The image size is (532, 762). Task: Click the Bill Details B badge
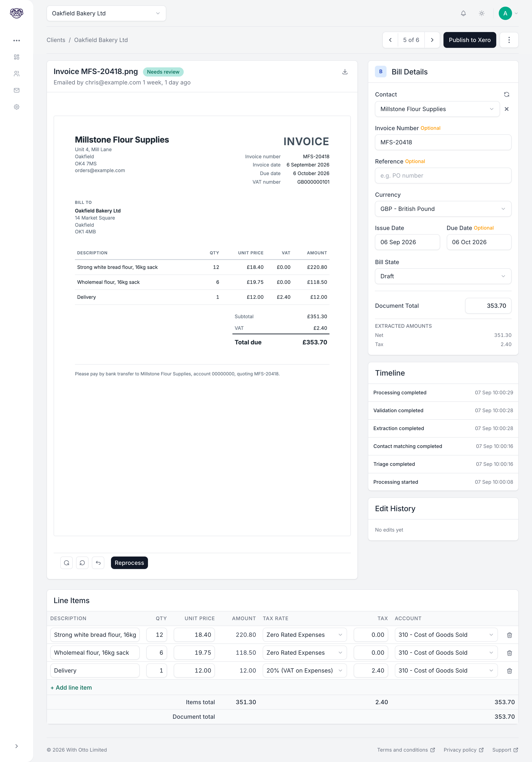(381, 72)
